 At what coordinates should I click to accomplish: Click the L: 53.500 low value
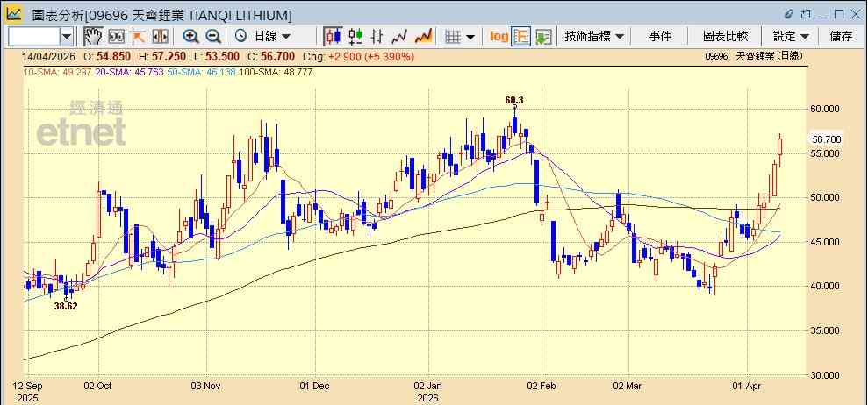click(216, 56)
